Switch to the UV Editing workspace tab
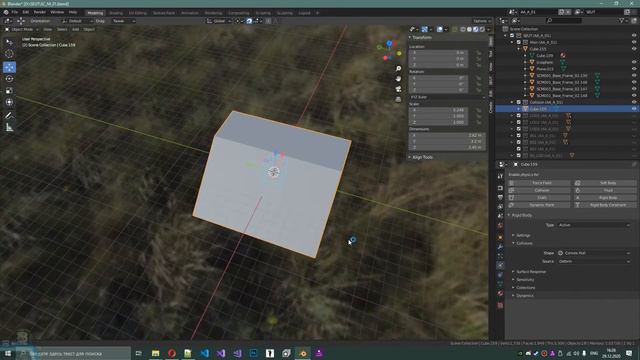 pyautogui.click(x=138, y=13)
